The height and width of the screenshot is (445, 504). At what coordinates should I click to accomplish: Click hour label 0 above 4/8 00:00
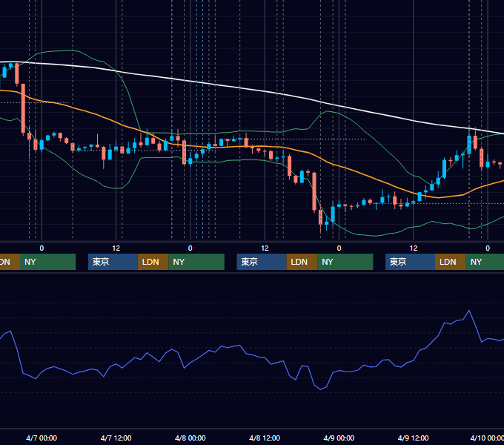(190, 248)
